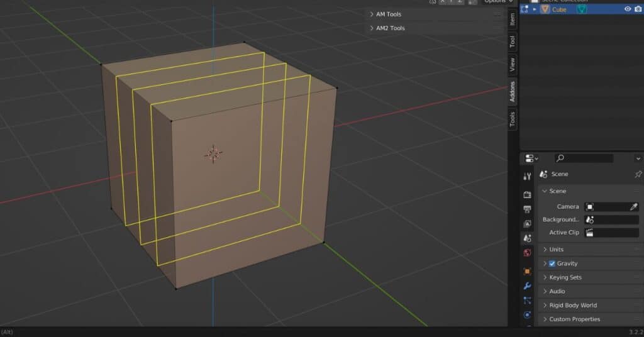Open the View sidebar tab
The height and width of the screenshot is (337, 644).
tap(512, 64)
